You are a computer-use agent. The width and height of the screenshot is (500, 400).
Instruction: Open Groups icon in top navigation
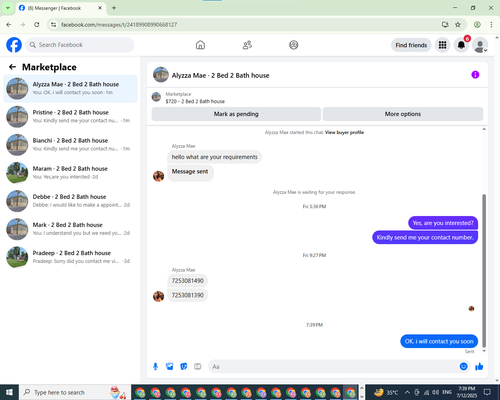click(x=294, y=45)
